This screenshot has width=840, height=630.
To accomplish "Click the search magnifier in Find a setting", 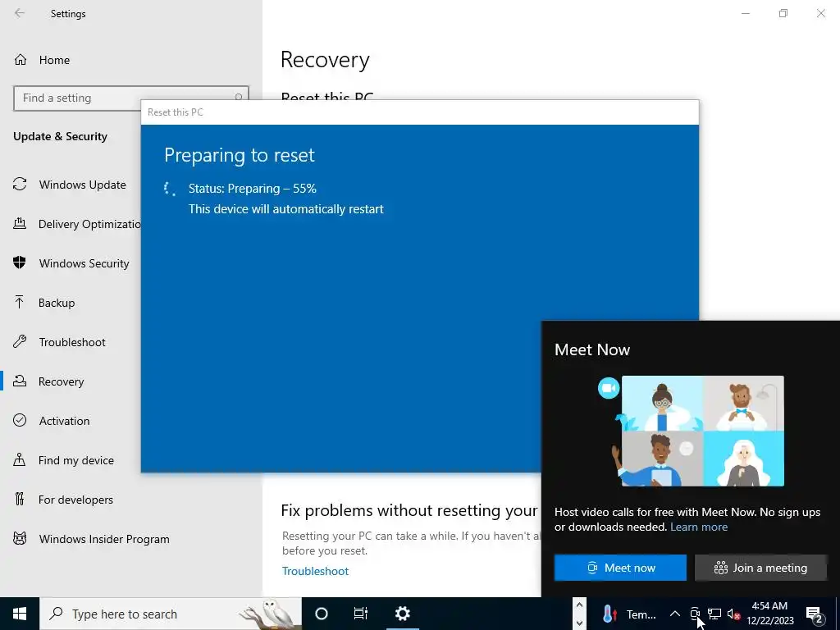I will point(239,98).
